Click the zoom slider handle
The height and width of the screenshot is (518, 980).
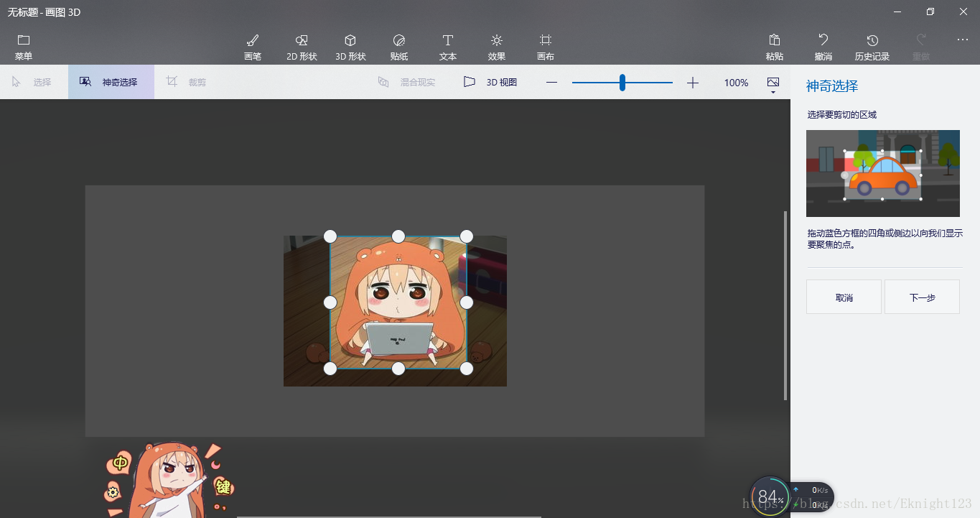622,83
